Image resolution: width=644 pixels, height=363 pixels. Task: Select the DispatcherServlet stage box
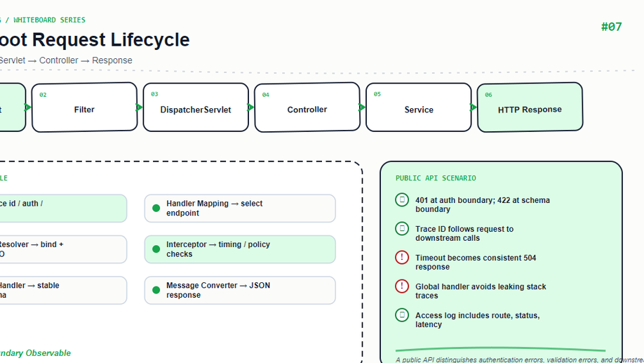[x=196, y=107]
